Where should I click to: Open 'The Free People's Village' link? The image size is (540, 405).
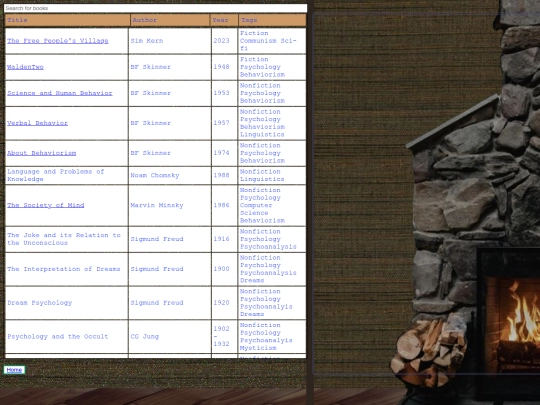pyautogui.click(x=58, y=41)
